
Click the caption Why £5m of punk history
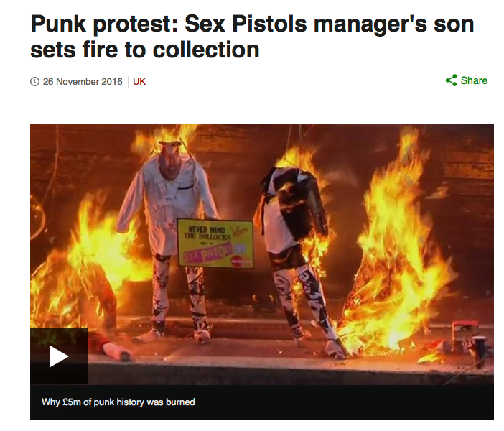(118, 402)
